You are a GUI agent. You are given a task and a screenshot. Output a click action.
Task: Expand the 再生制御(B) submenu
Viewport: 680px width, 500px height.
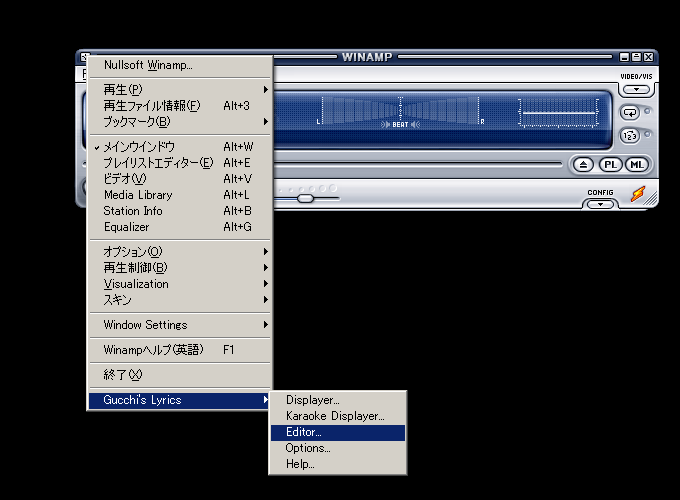[180, 268]
